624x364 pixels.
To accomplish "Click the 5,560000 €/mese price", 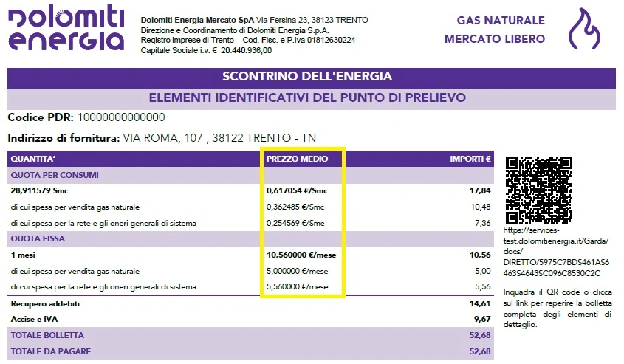I will pyautogui.click(x=298, y=286).
